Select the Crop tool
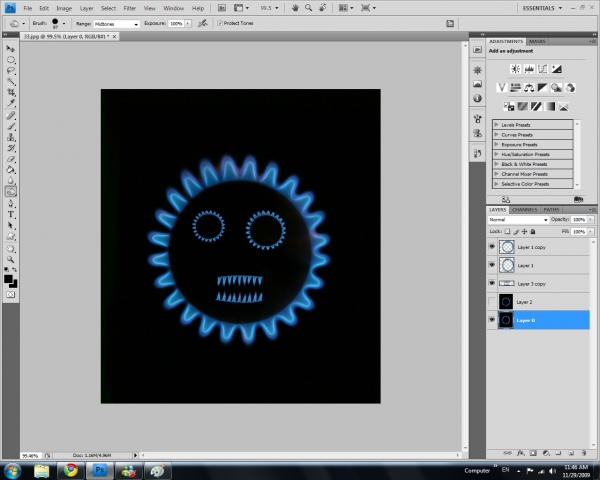600x480 pixels. [11, 92]
